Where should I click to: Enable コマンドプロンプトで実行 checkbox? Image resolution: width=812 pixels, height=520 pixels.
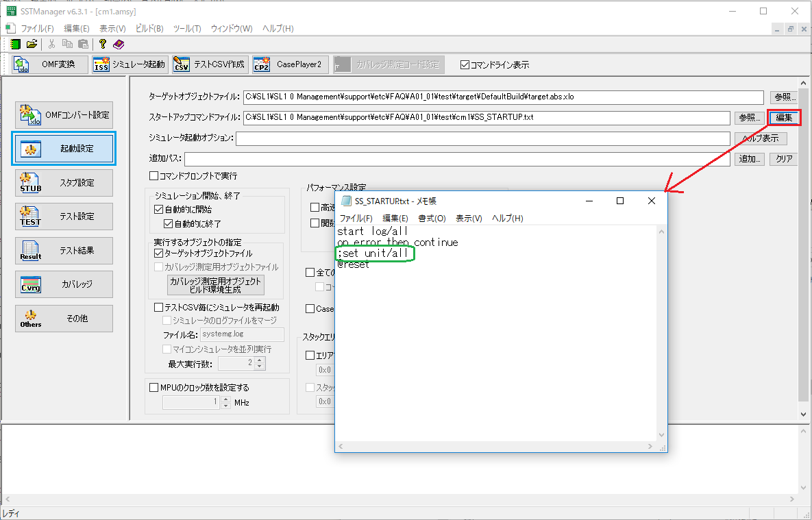tap(153, 176)
